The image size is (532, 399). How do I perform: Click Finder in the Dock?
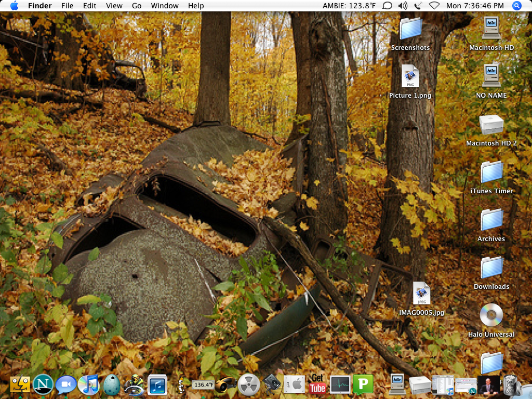click(20, 385)
